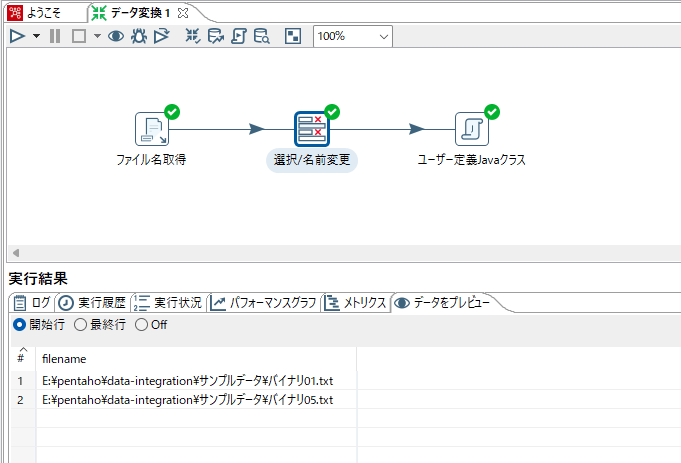Viewport: 681px width, 463px height.
Task: Expand the Run options dropdown arrow
Action: click(37, 36)
